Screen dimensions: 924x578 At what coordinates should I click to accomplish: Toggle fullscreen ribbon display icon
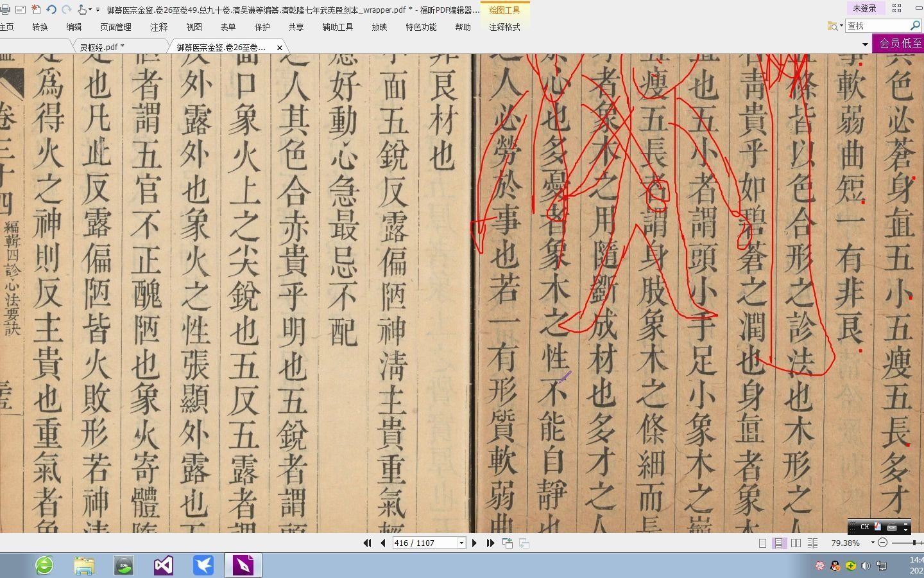point(897,8)
